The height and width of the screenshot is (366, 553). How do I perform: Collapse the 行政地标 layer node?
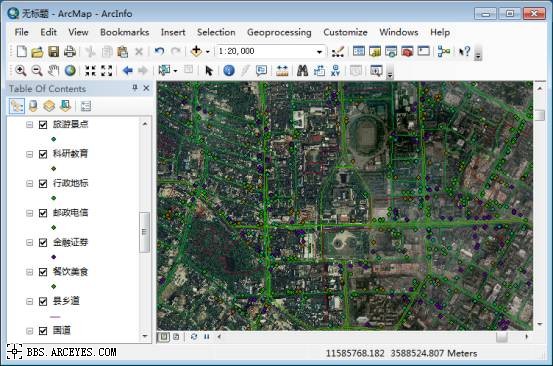(x=30, y=184)
